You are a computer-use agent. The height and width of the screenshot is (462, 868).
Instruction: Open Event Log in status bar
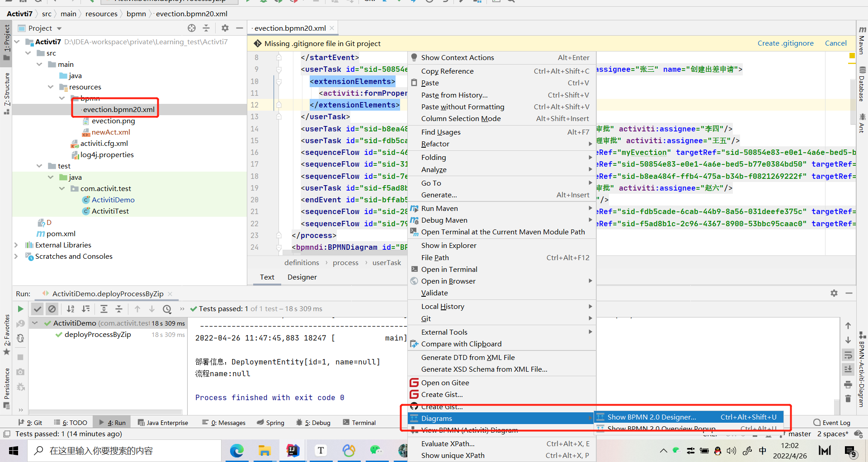pos(832,423)
